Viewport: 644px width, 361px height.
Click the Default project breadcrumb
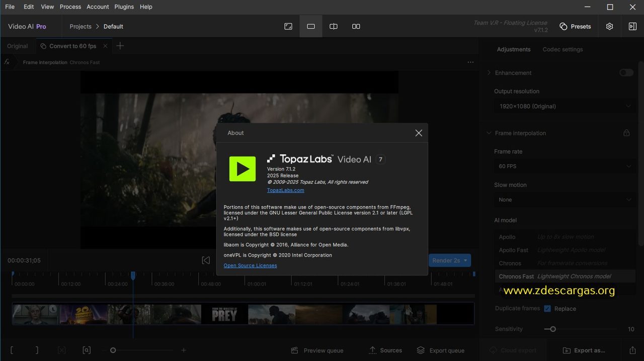click(x=113, y=26)
